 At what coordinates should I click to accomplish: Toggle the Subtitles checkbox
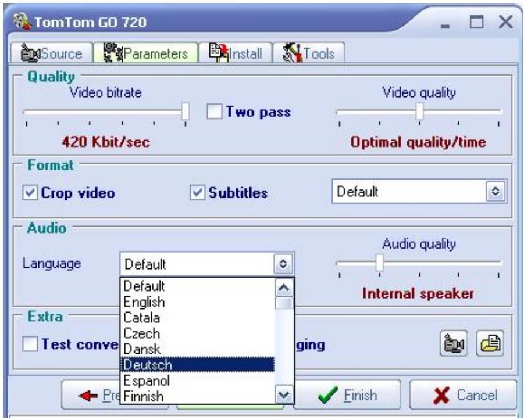(x=197, y=193)
